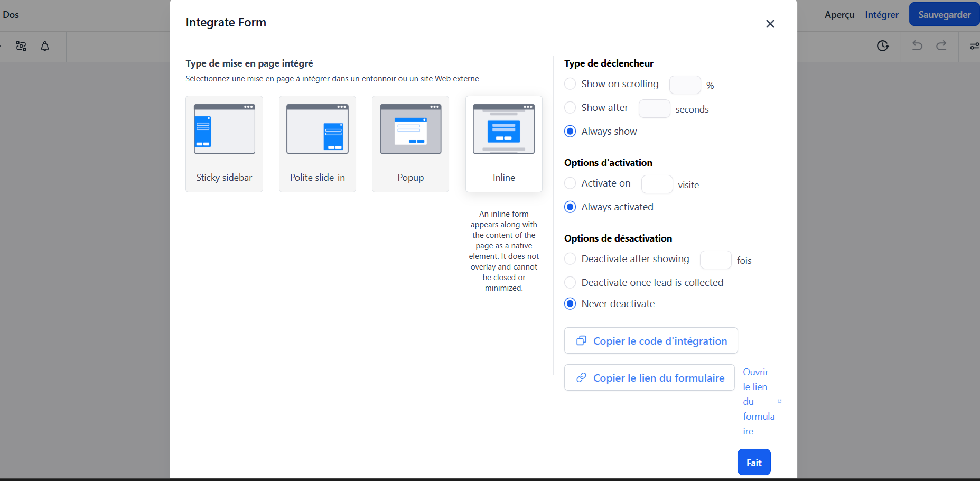Focus the scrolling percentage input field
The height and width of the screenshot is (481, 980).
tap(685, 85)
